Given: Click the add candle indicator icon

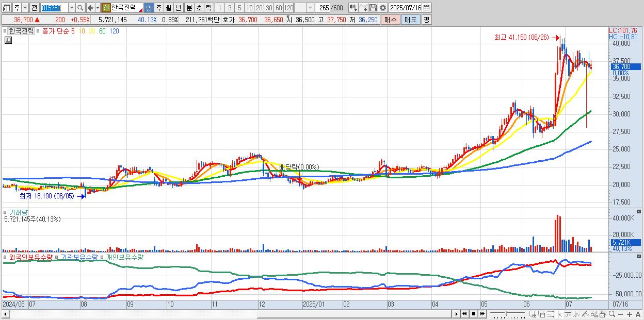Looking at the screenshot, I should [353, 8].
